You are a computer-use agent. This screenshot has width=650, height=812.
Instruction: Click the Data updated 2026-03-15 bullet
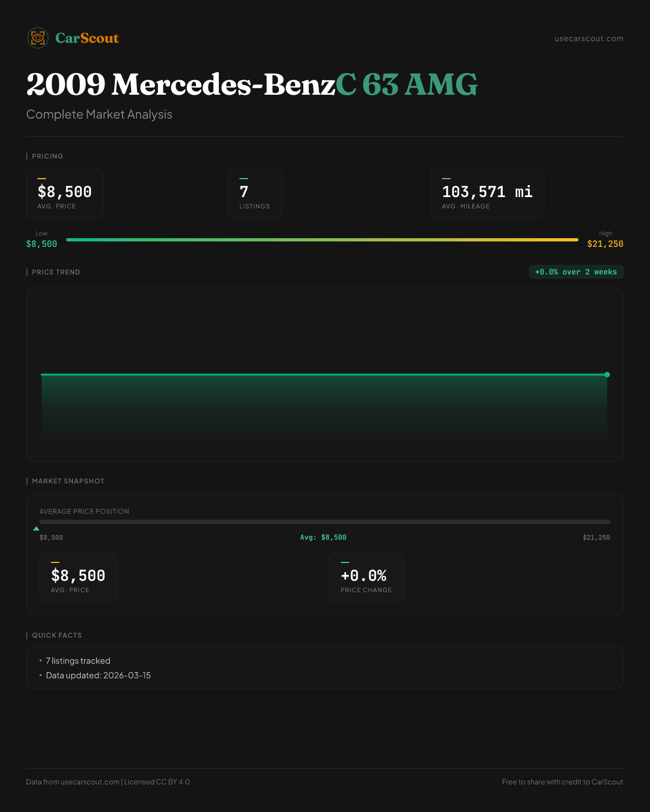tap(98, 676)
